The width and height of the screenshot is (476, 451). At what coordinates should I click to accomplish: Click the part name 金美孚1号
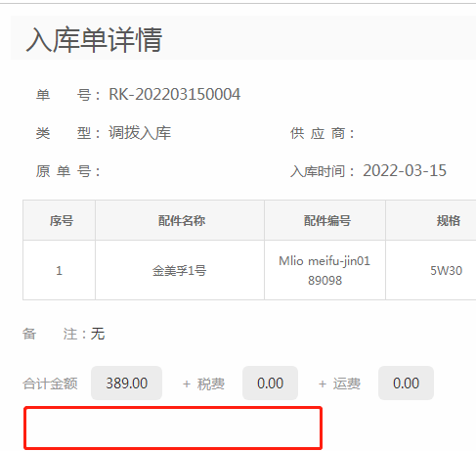(179, 271)
